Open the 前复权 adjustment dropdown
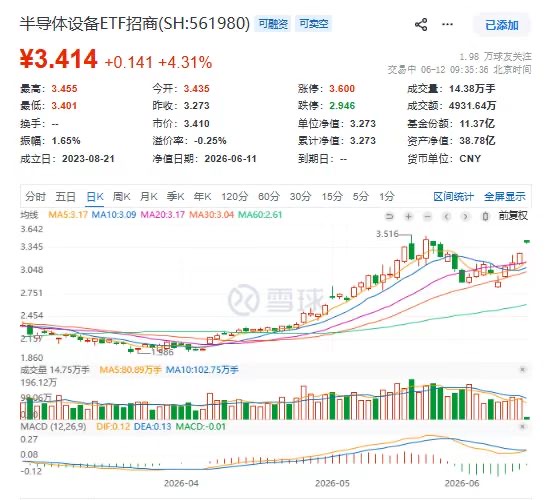This screenshot has height=500, width=555. point(513,215)
